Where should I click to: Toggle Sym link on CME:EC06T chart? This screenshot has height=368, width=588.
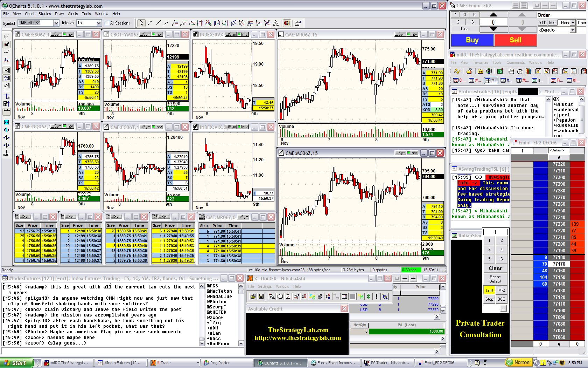(146, 127)
